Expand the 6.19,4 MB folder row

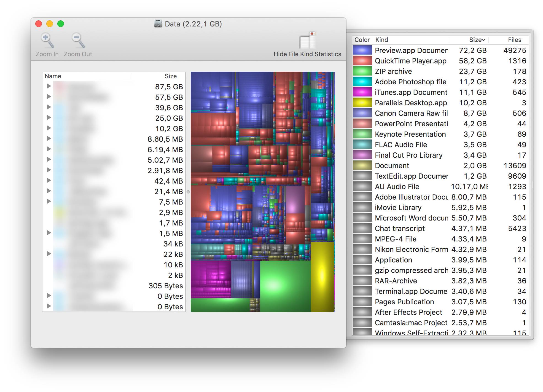pos(49,149)
